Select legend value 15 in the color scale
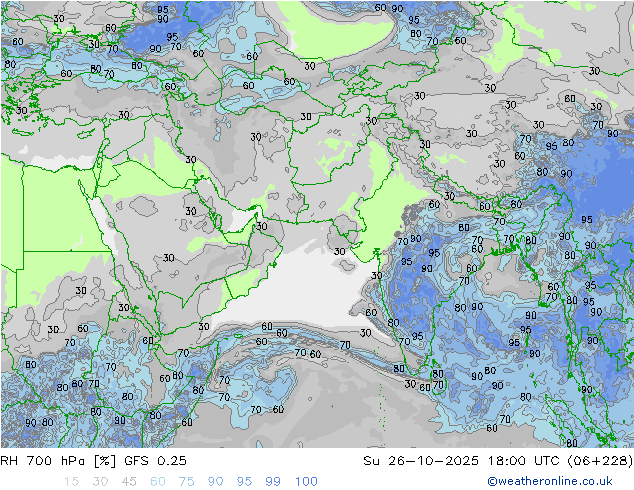The width and height of the screenshot is (634, 490). (71, 481)
